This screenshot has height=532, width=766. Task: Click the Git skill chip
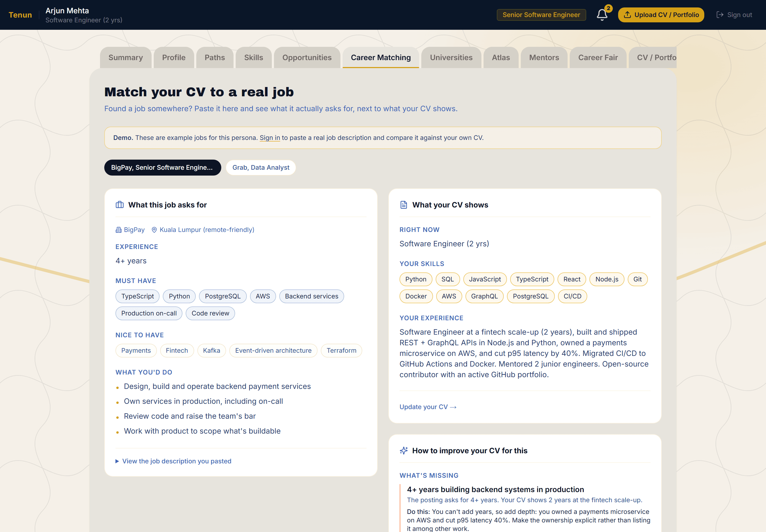click(x=637, y=279)
